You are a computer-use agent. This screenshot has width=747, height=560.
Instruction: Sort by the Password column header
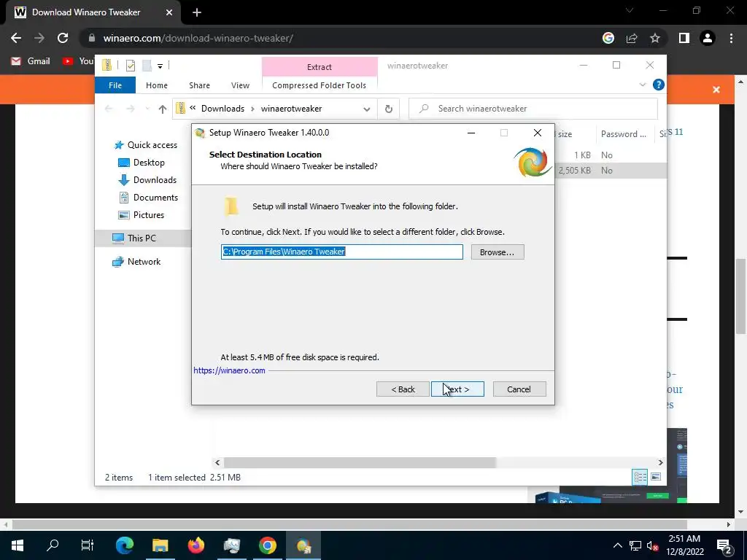(624, 134)
